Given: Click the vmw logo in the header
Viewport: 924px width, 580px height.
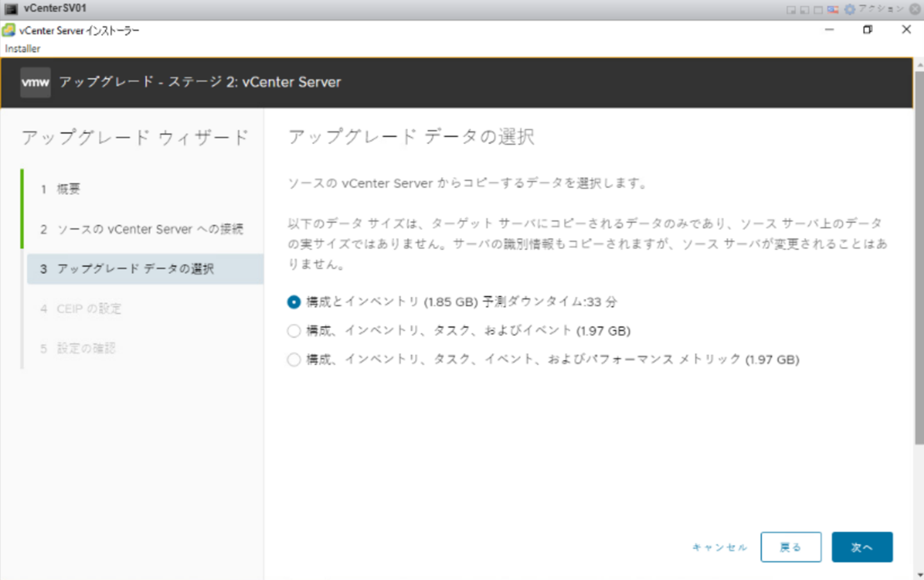Looking at the screenshot, I should click(35, 82).
